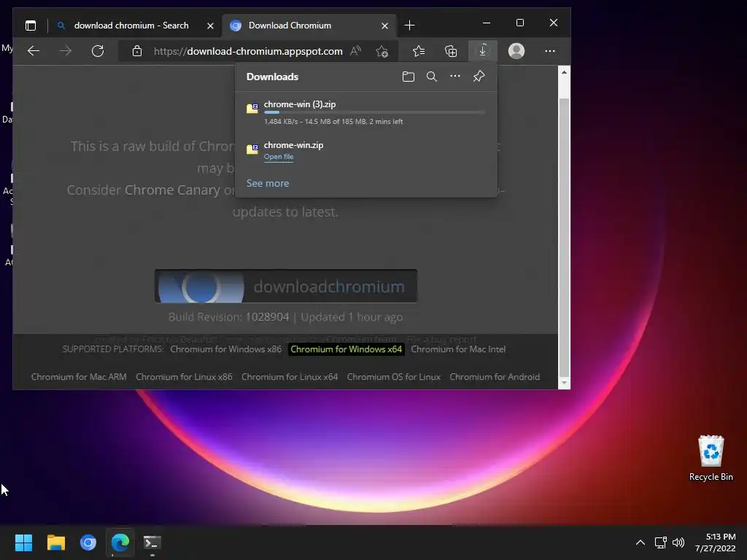Image resolution: width=747 pixels, height=560 pixels.
Task: Open the Windows Start menu
Action: point(23,542)
